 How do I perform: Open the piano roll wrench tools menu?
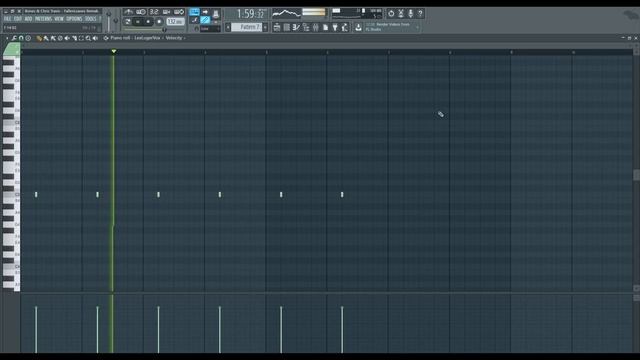pos(13,38)
